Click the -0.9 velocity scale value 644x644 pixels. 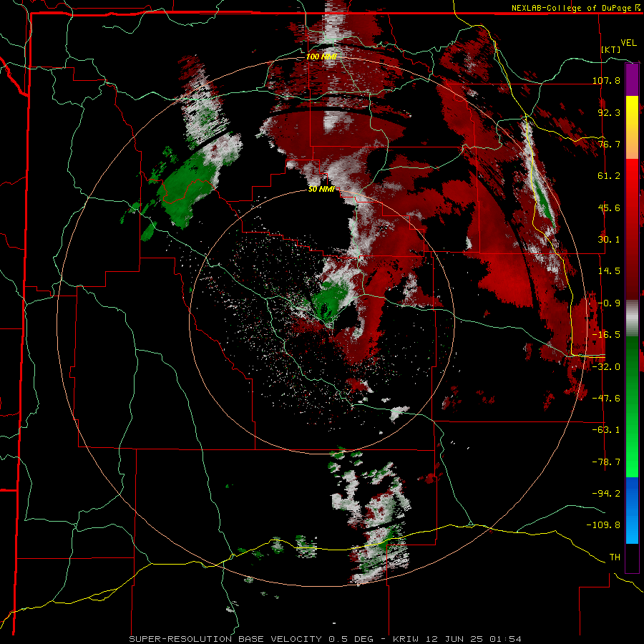pyautogui.click(x=609, y=303)
